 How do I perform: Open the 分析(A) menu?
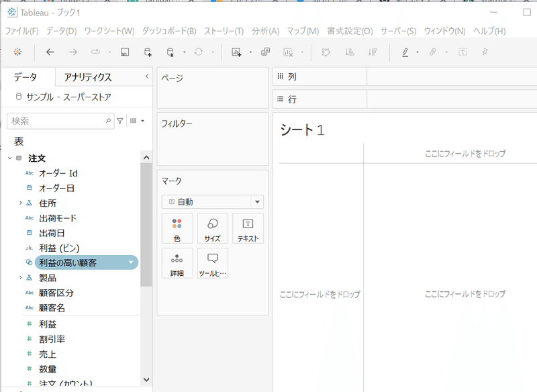(265, 31)
